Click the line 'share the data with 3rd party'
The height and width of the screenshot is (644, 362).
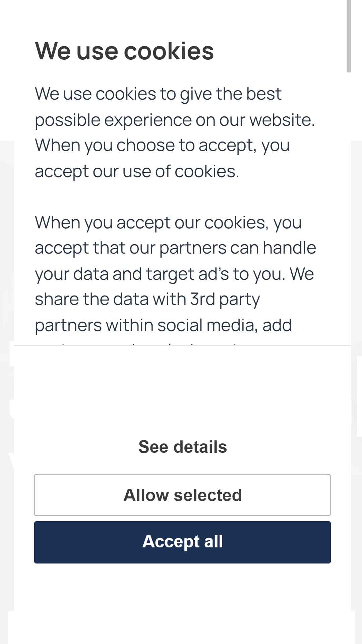(x=147, y=299)
